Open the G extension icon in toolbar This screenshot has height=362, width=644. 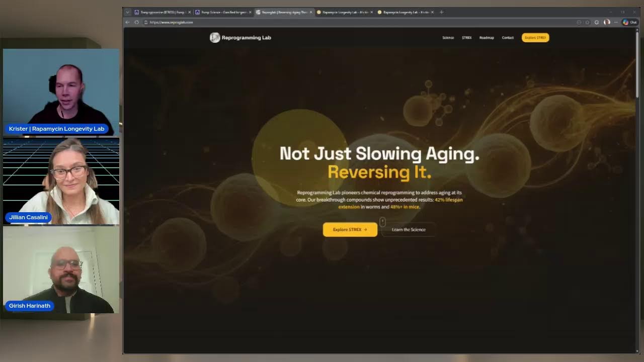coord(597,22)
